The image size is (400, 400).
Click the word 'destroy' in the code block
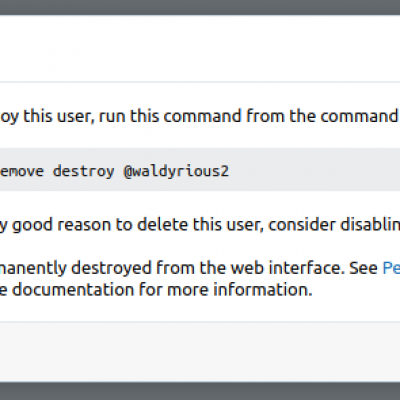pos(83,171)
